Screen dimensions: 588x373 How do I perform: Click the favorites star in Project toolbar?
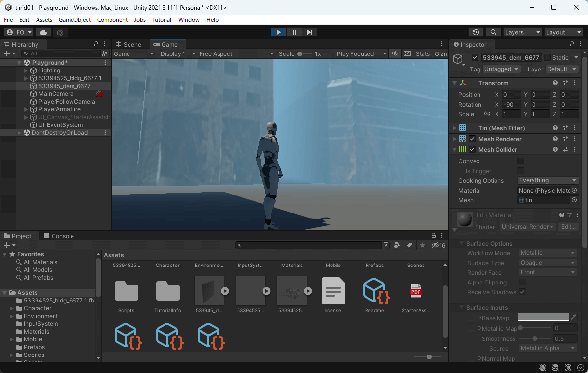coord(423,245)
